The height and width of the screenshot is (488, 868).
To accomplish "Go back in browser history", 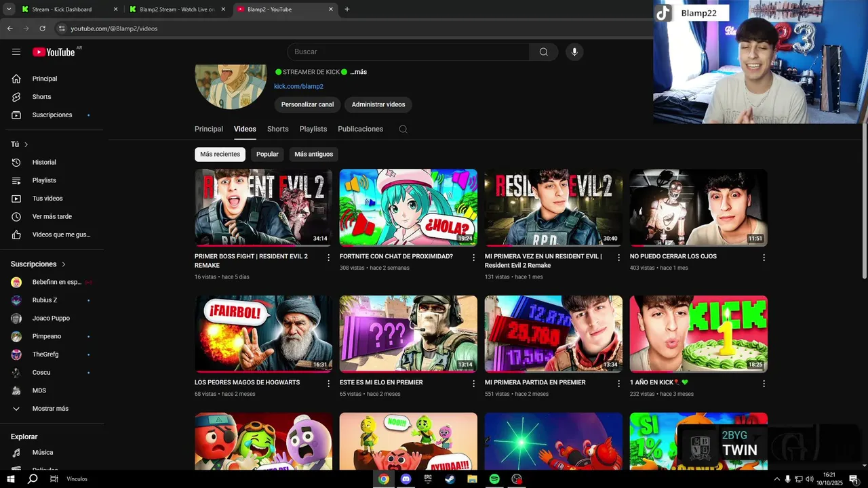I will click(x=9, y=28).
